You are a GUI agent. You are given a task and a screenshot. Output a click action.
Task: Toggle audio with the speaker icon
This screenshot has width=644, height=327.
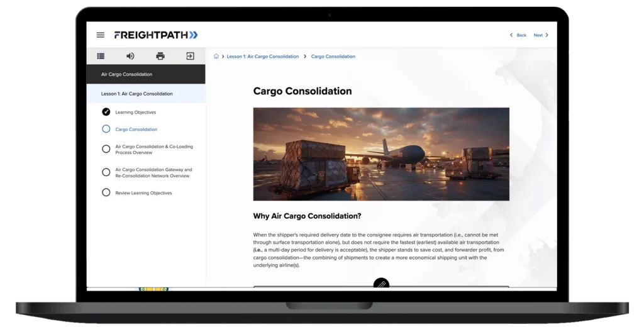pos(130,56)
